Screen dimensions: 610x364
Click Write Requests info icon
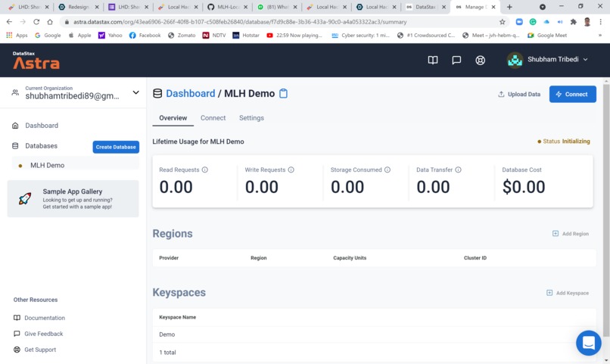click(x=291, y=170)
